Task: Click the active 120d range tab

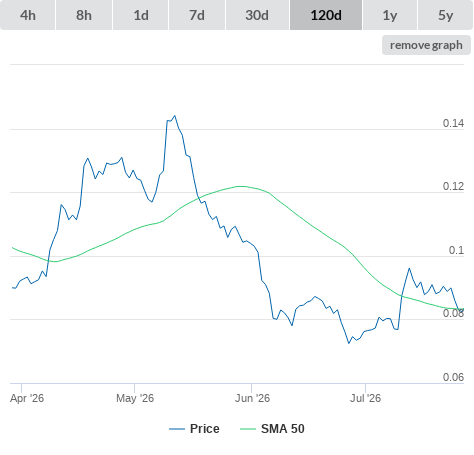Action: [326, 15]
